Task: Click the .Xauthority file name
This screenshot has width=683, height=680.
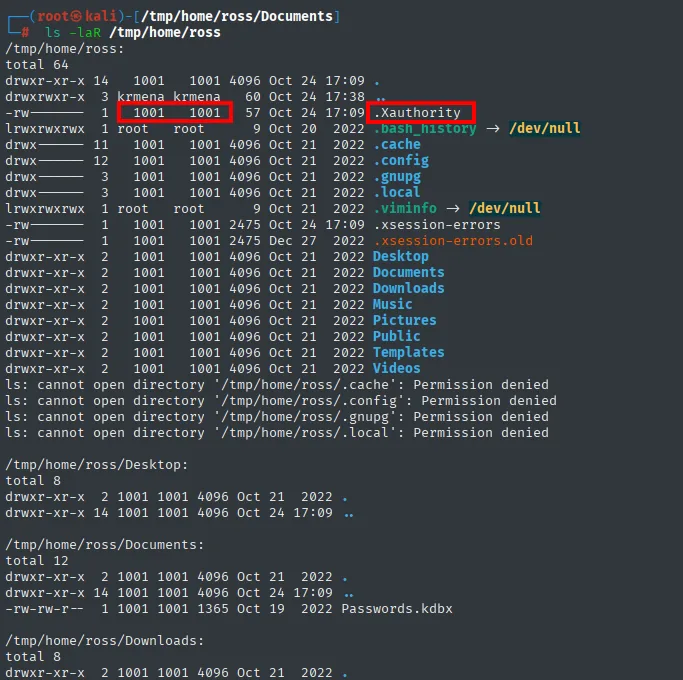Action: click(417, 113)
